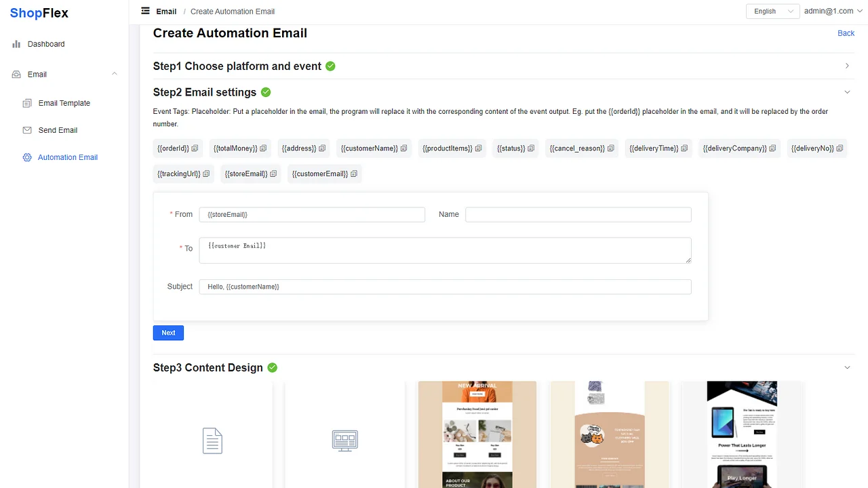Click the Email Template document icon
This screenshot has width=868, height=488.
click(x=27, y=103)
